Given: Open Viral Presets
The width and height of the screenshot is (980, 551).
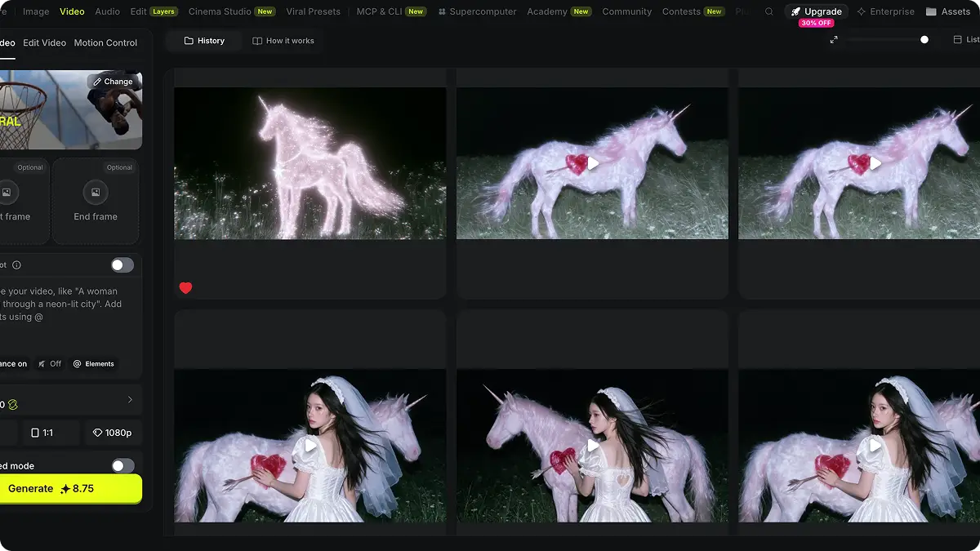Looking at the screenshot, I should pyautogui.click(x=313, y=11).
